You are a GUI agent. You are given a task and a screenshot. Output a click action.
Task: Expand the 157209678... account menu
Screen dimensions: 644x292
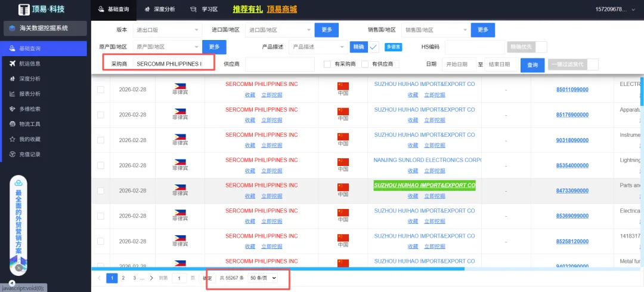(x=615, y=9)
